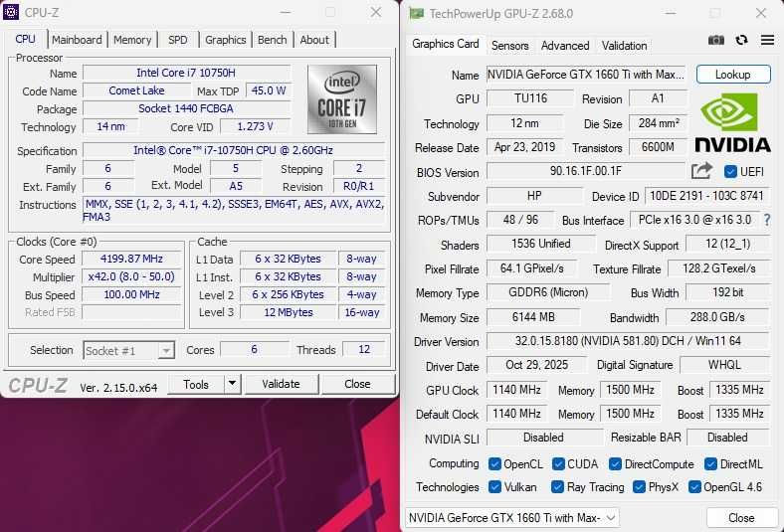The image size is (784, 532).
Task: Toggle the OpenCL checkbox
Action: click(x=494, y=464)
